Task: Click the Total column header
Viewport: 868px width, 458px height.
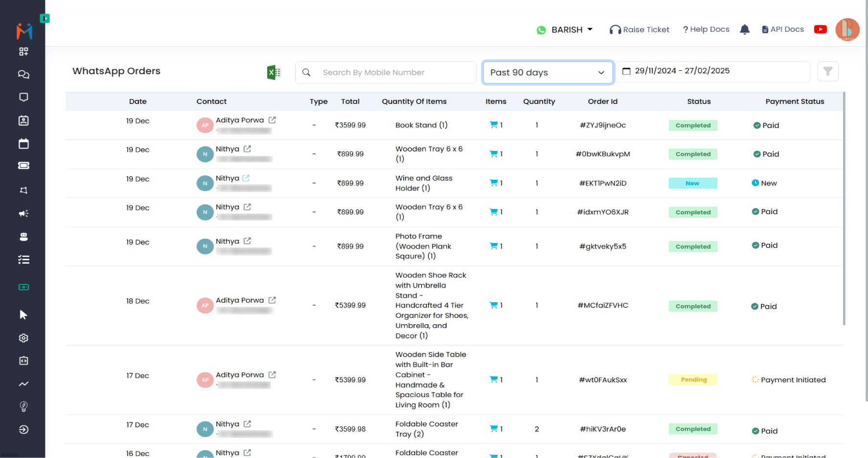Action: click(x=350, y=102)
